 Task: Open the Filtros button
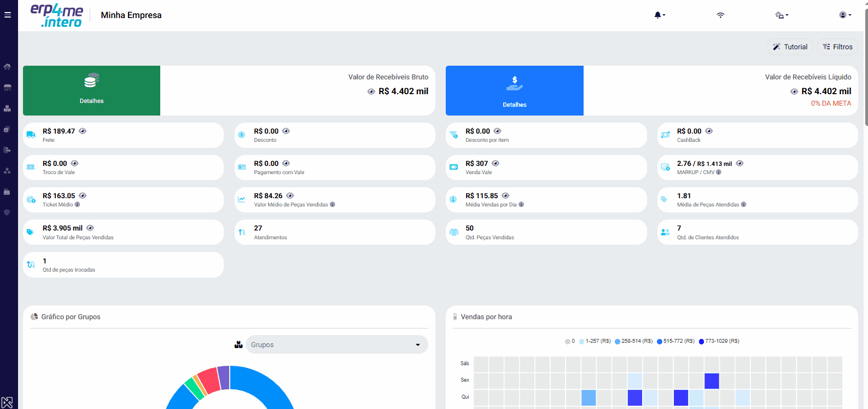837,47
